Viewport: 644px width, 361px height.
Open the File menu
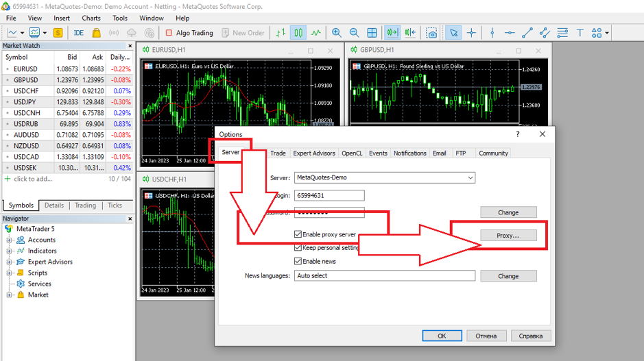click(11, 18)
